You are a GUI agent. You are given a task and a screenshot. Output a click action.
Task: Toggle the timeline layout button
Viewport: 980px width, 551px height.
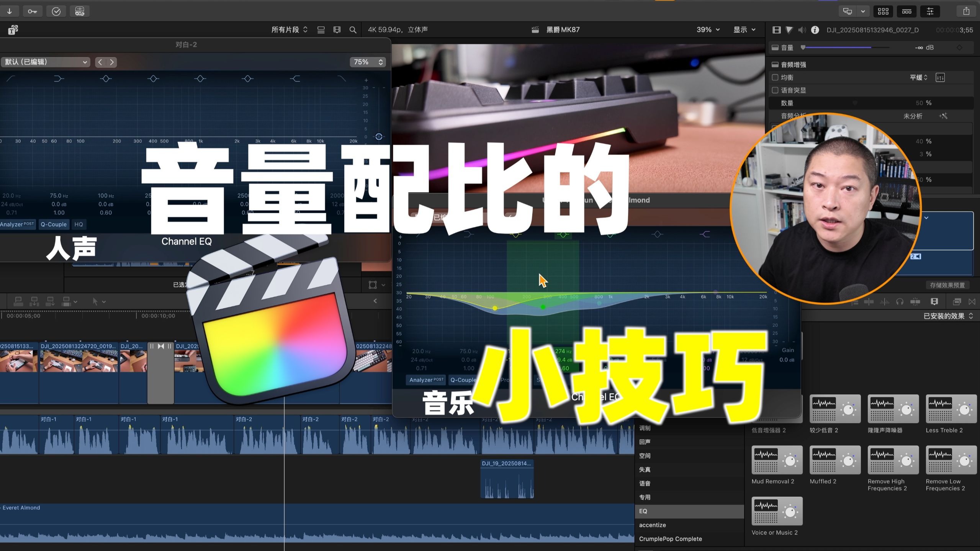pos(906,11)
